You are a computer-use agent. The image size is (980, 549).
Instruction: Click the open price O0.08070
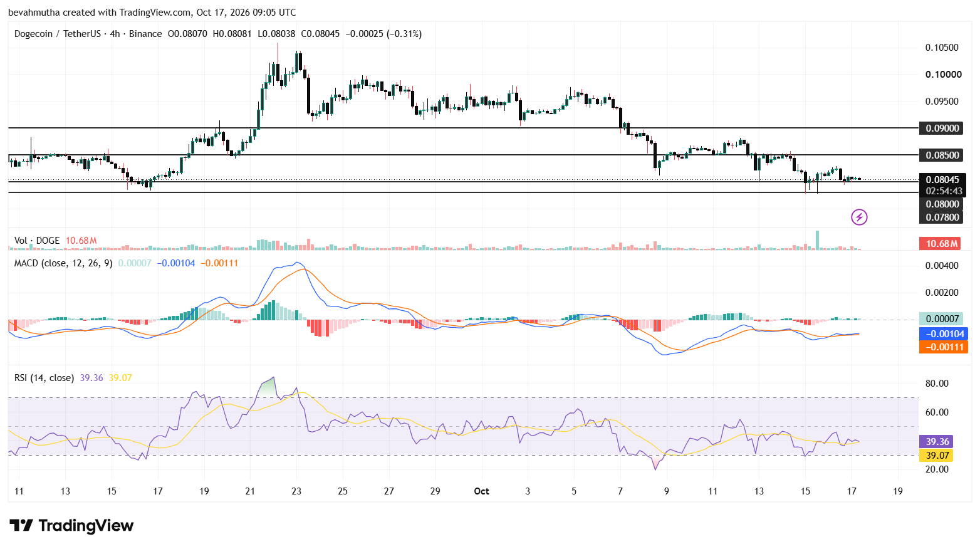(187, 34)
